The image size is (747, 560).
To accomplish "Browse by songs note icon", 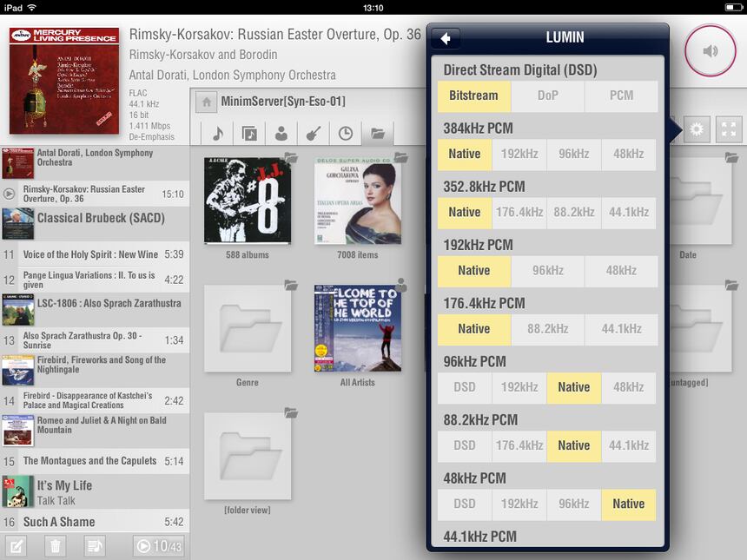I will (218, 134).
